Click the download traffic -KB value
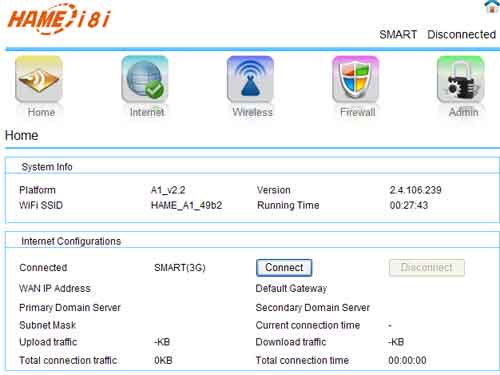This screenshot has width=500, height=375. 396,342
